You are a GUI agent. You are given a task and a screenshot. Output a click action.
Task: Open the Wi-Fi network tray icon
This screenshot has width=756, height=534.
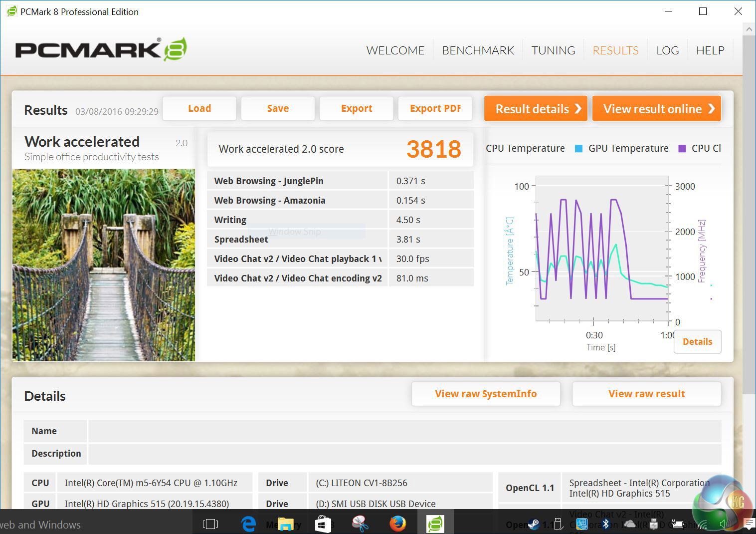click(x=702, y=524)
